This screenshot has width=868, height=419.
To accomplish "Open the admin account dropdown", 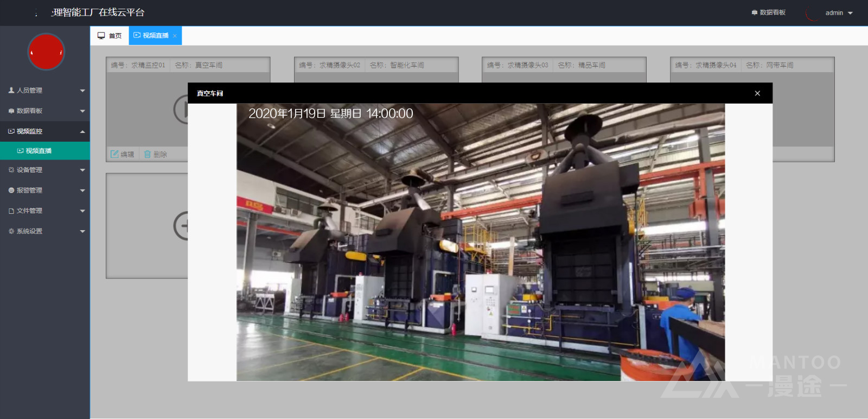I will coord(839,13).
